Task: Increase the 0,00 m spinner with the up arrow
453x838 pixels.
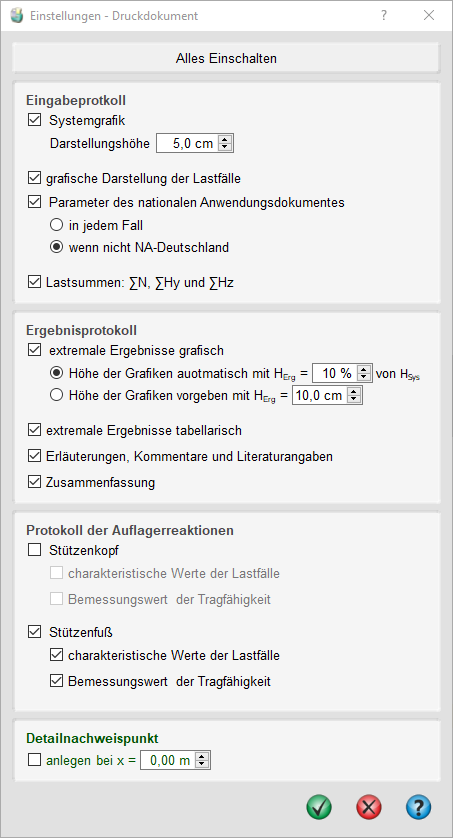Action: click(202, 757)
